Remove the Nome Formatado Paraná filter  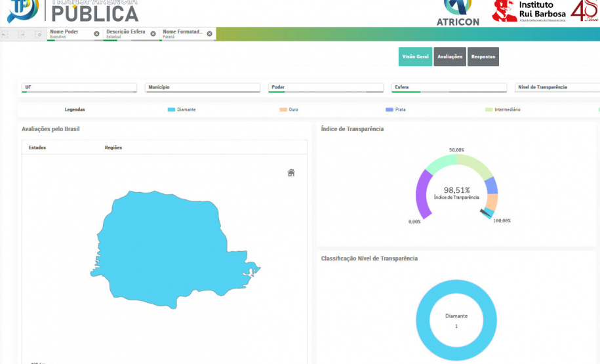coord(209,33)
